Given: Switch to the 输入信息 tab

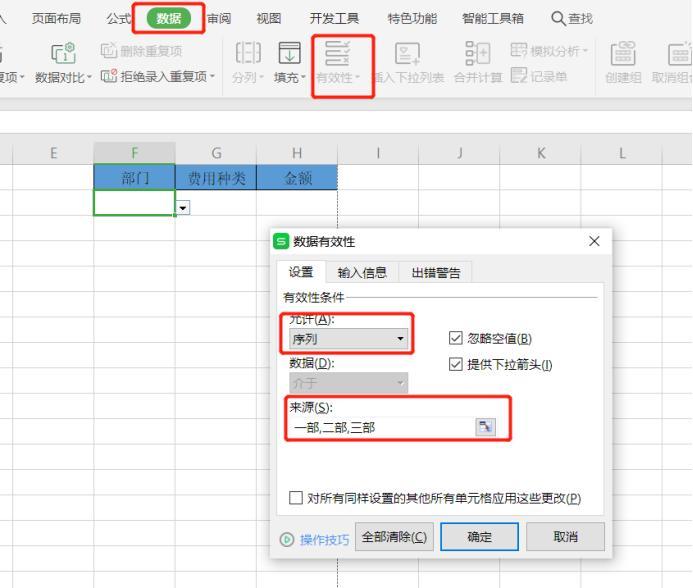Looking at the screenshot, I should click(x=362, y=272).
